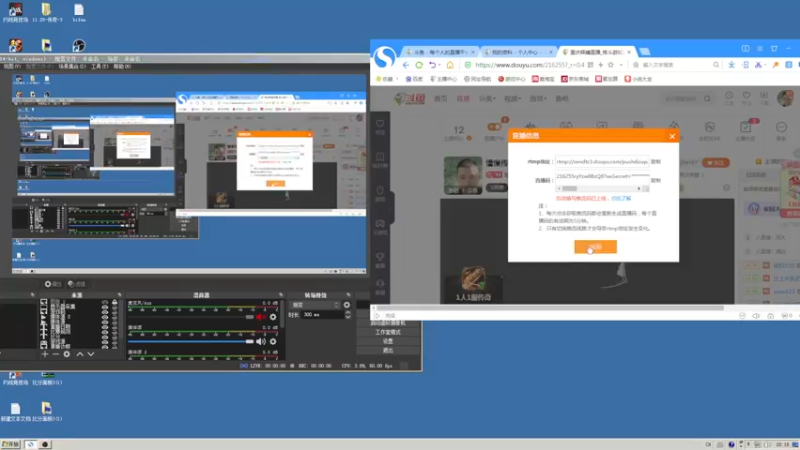Reload the page with green refresh icon
This screenshot has width=800, height=450.
click(x=419, y=65)
